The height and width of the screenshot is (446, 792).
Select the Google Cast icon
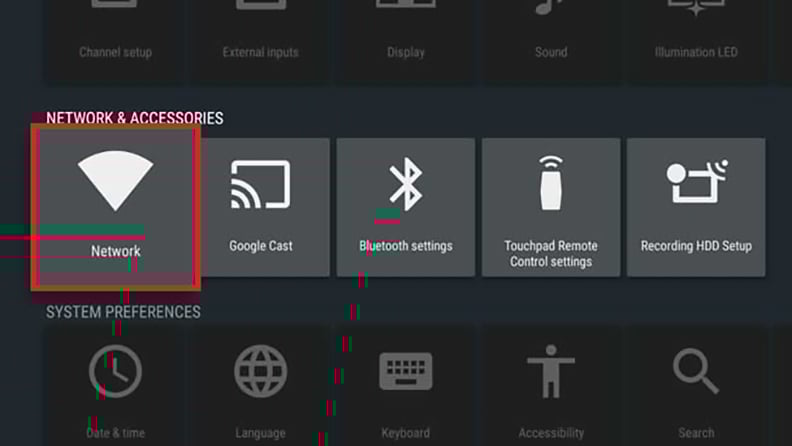pyautogui.click(x=261, y=184)
